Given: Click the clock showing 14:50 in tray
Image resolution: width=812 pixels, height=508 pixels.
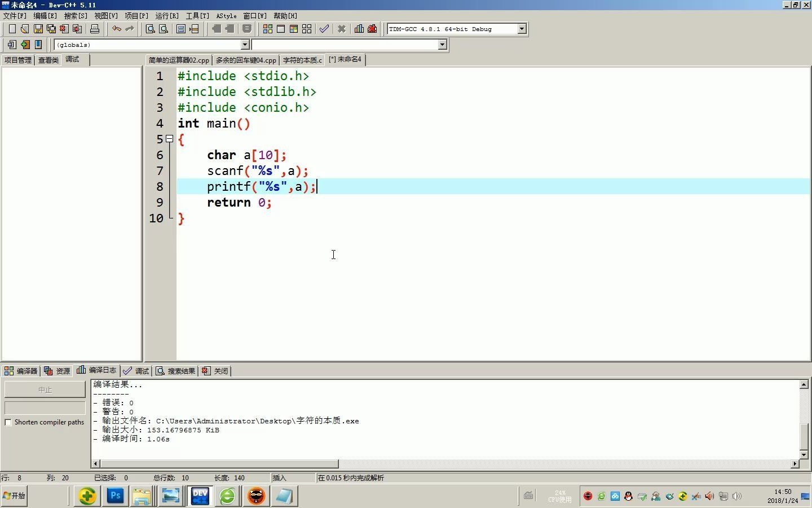Looking at the screenshot, I should 783,492.
